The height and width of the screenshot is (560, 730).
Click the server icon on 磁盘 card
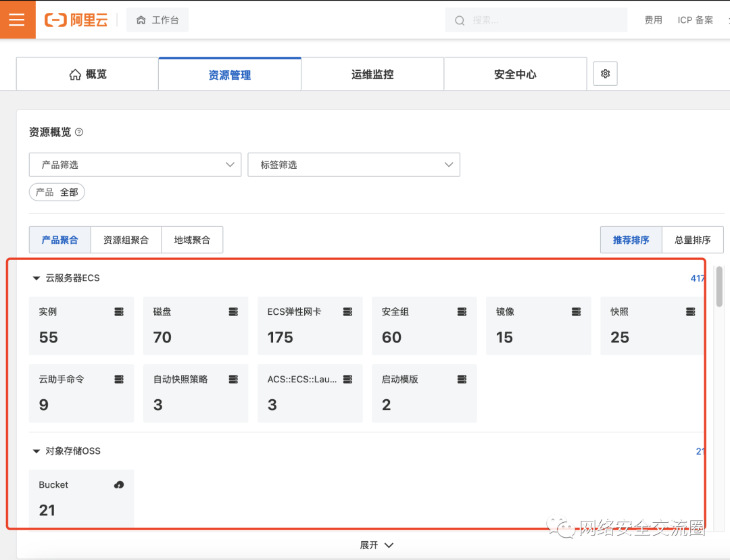pos(233,311)
